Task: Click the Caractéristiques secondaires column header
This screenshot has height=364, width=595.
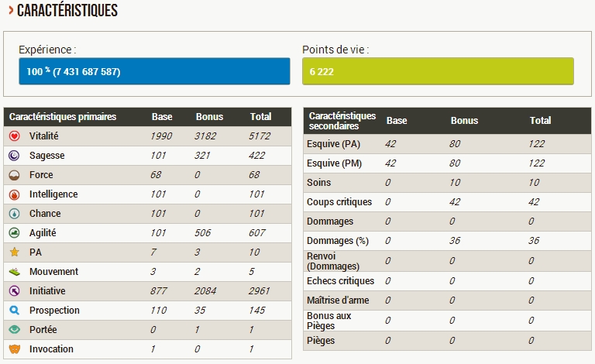Action: [342, 121]
